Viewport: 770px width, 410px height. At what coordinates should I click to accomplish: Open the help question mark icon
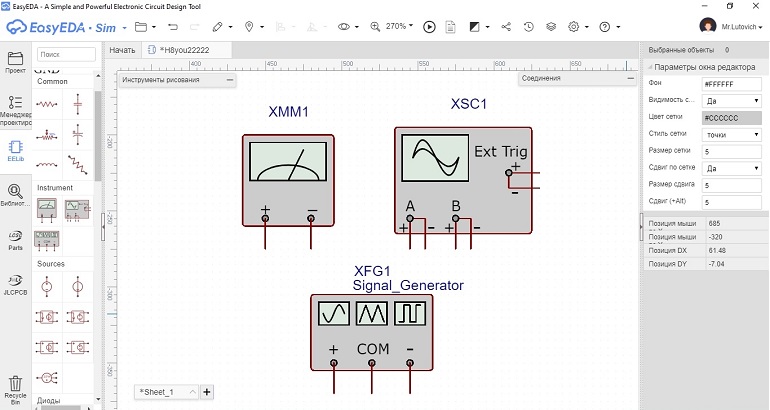(x=605, y=27)
